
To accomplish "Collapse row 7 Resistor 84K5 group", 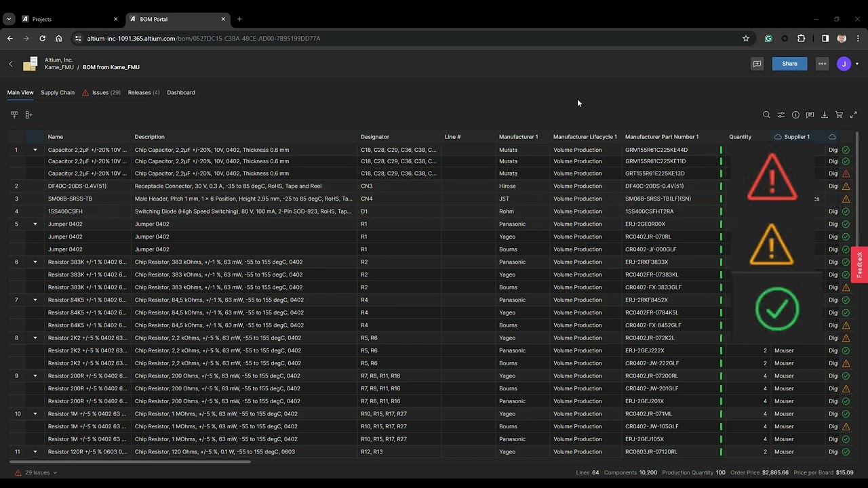I will coord(35,300).
